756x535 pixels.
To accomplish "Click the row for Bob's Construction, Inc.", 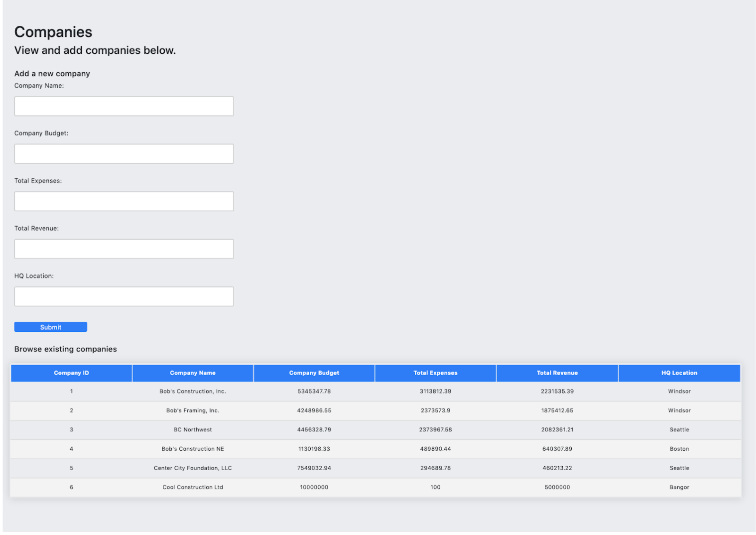I will click(x=193, y=391).
